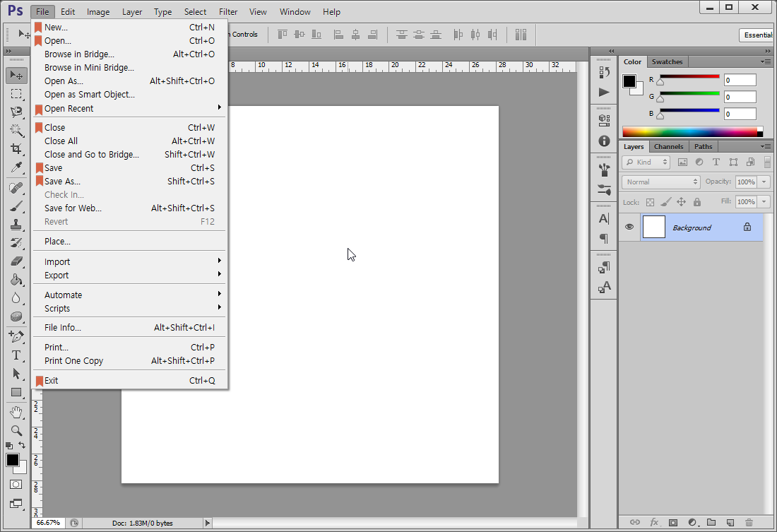Select the Clone Stamp tool

tap(16, 225)
